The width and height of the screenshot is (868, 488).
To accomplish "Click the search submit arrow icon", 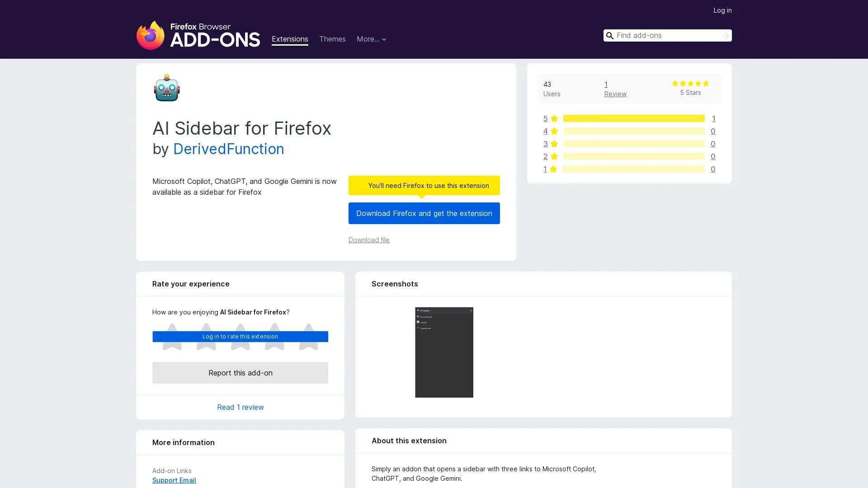I will tap(726, 35).
